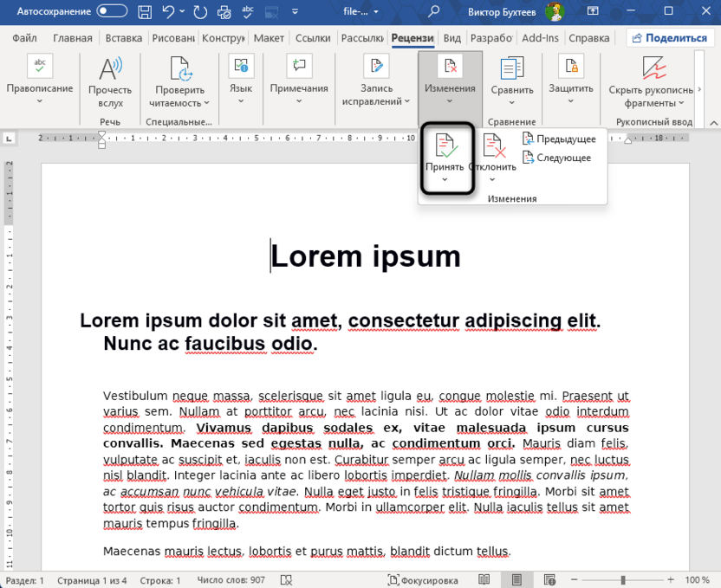Click the Запись исправлений track changes icon

click(376, 66)
